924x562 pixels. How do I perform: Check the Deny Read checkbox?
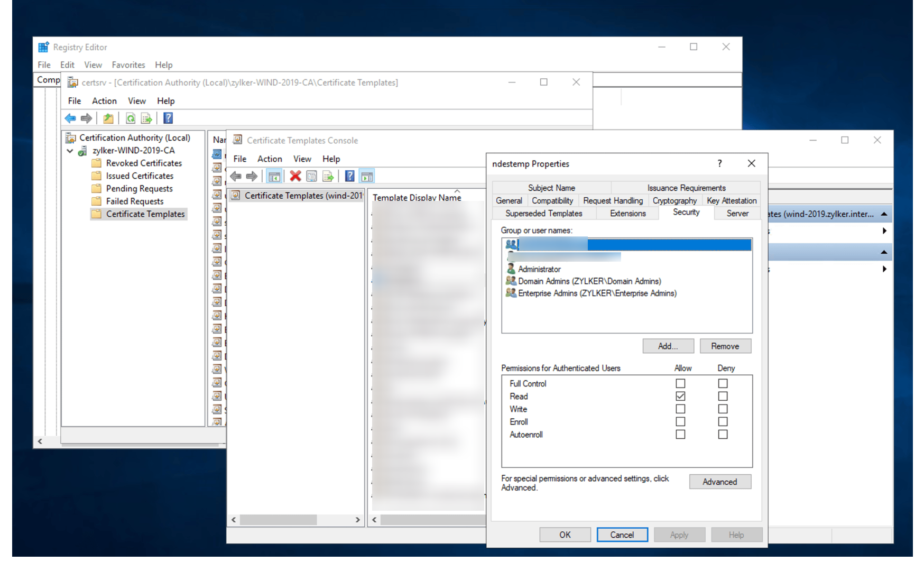point(723,397)
